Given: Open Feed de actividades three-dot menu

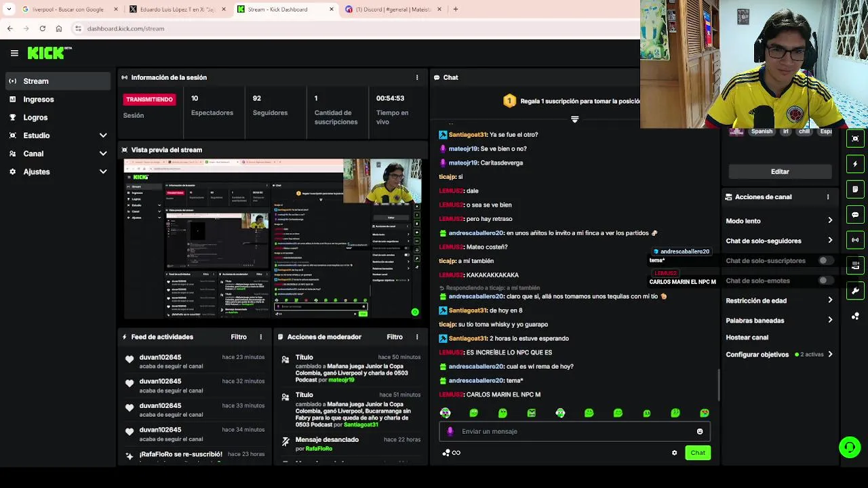Looking at the screenshot, I should [x=261, y=337].
